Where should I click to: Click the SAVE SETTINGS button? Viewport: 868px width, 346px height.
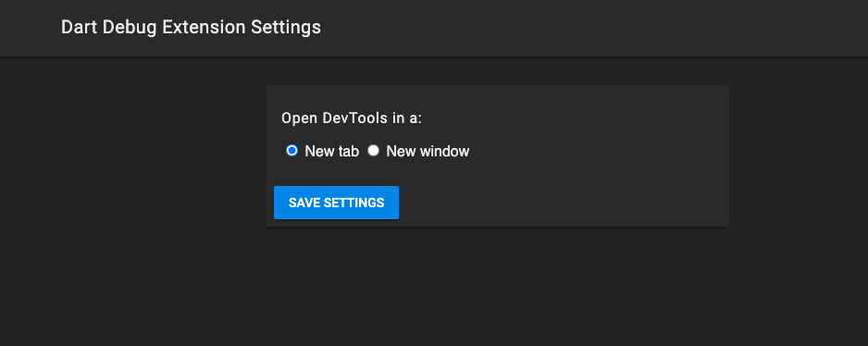coord(336,203)
